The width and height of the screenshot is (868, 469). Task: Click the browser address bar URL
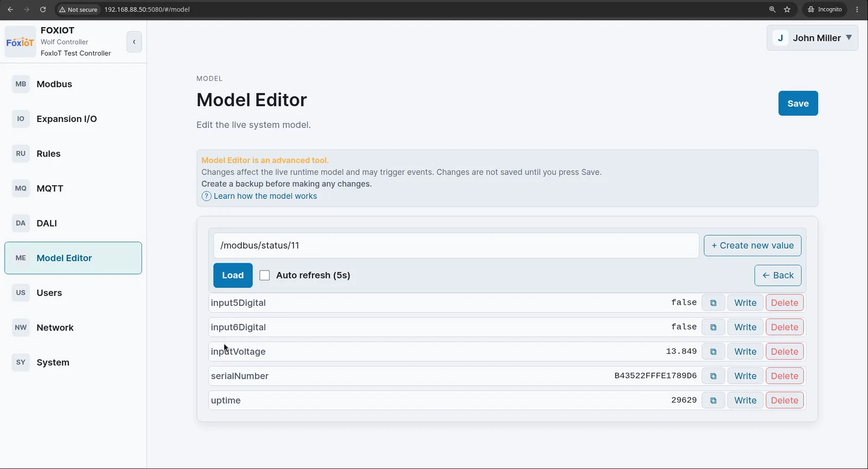coord(147,9)
